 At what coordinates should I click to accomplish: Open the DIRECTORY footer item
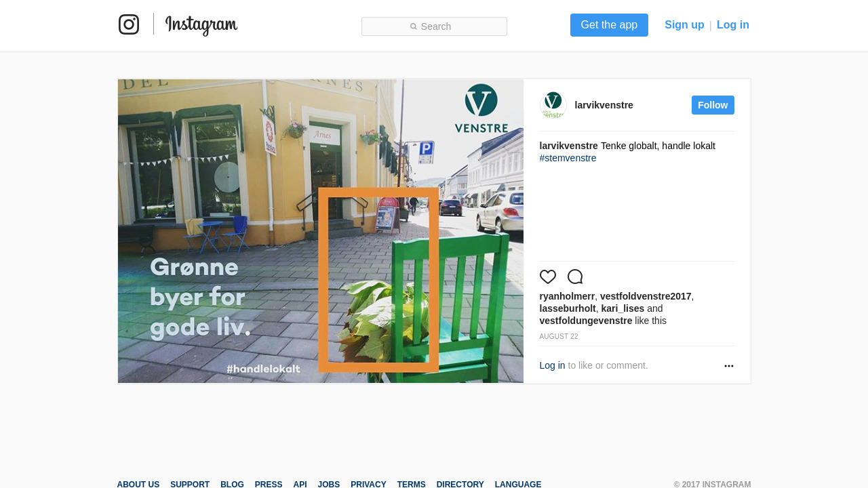(x=460, y=484)
